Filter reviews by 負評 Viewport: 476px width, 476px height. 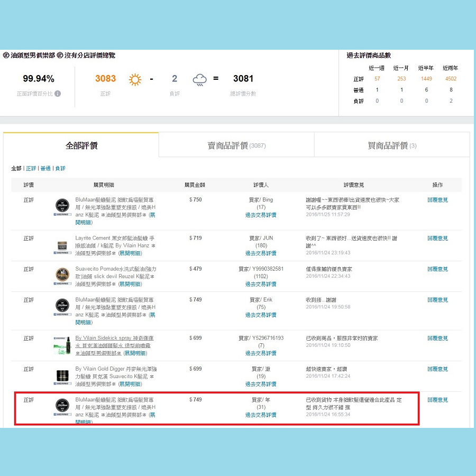[60, 168]
